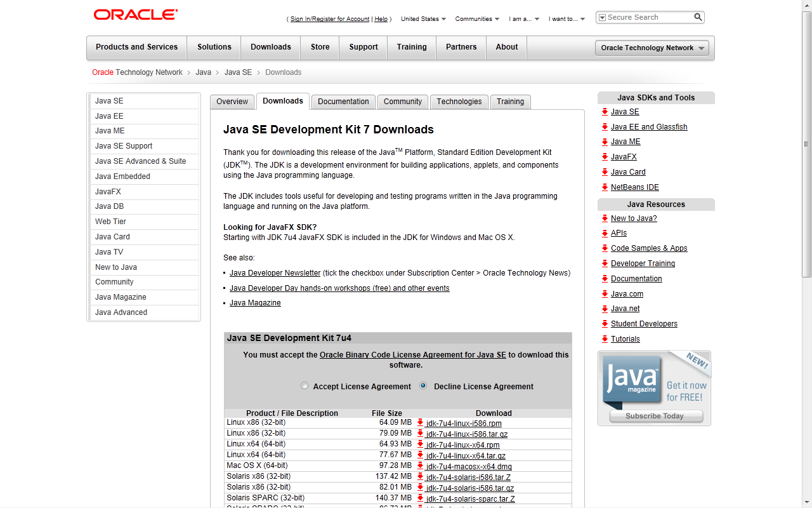Click red arrow beside Student Developers

click(605, 324)
